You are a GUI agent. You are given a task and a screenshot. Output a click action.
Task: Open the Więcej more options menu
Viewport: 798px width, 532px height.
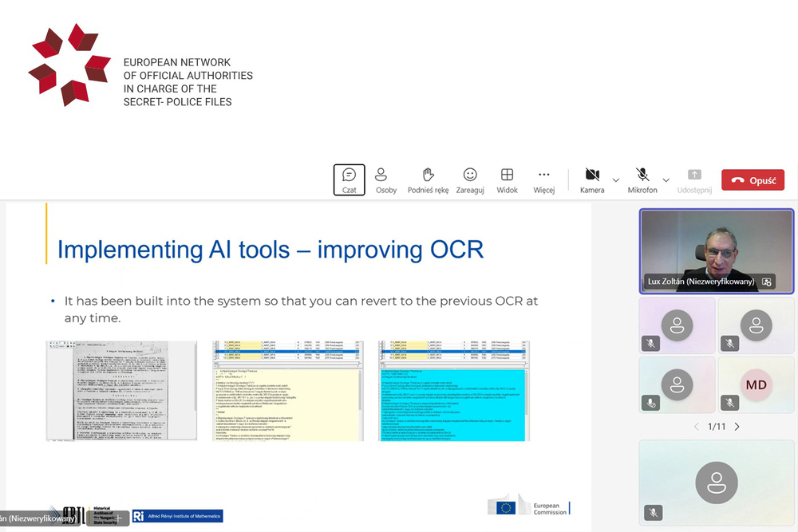click(x=543, y=180)
